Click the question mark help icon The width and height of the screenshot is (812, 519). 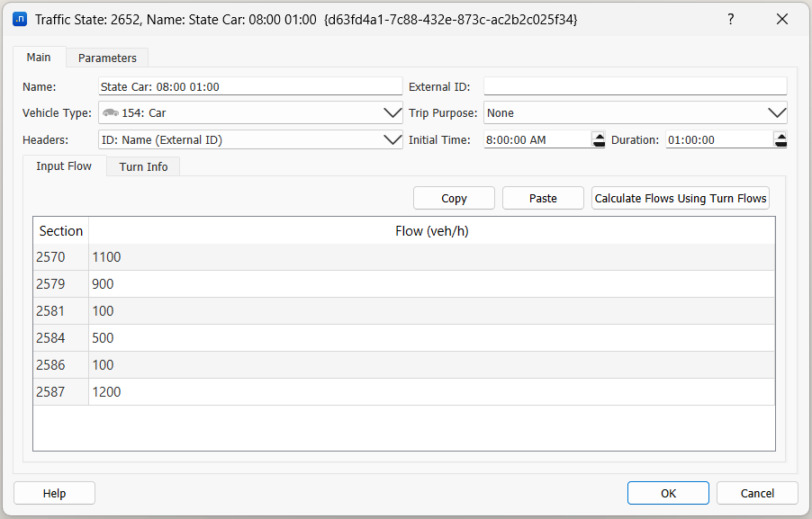pyautogui.click(x=730, y=19)
